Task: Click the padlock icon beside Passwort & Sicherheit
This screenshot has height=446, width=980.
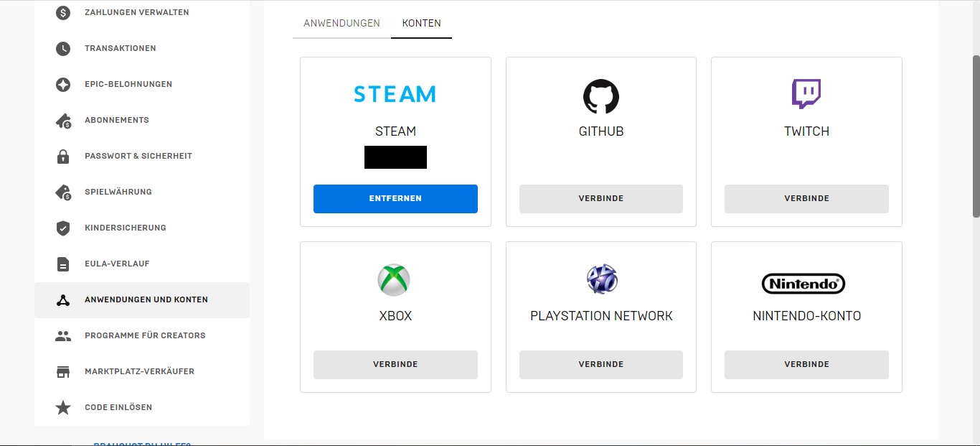Action: click(63, 156)
